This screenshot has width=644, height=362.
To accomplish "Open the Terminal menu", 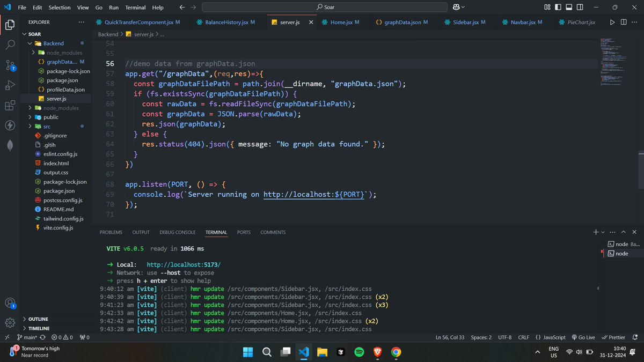I will pos(135,7).
